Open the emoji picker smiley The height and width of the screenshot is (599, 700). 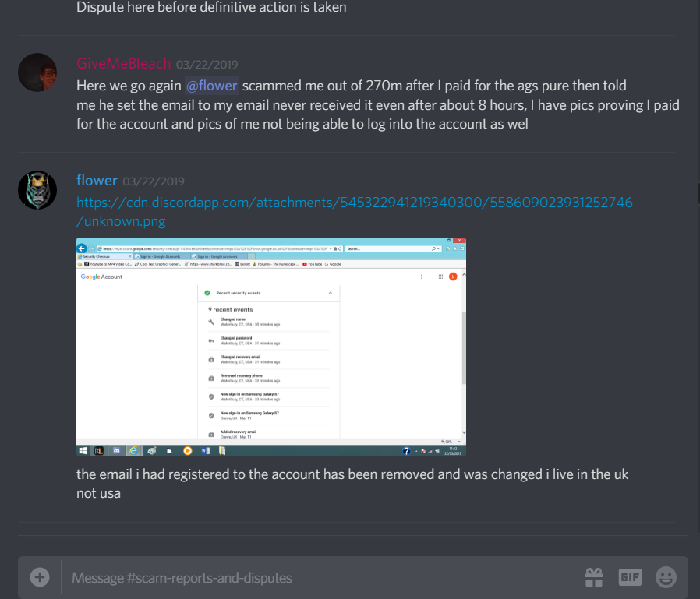666,577
